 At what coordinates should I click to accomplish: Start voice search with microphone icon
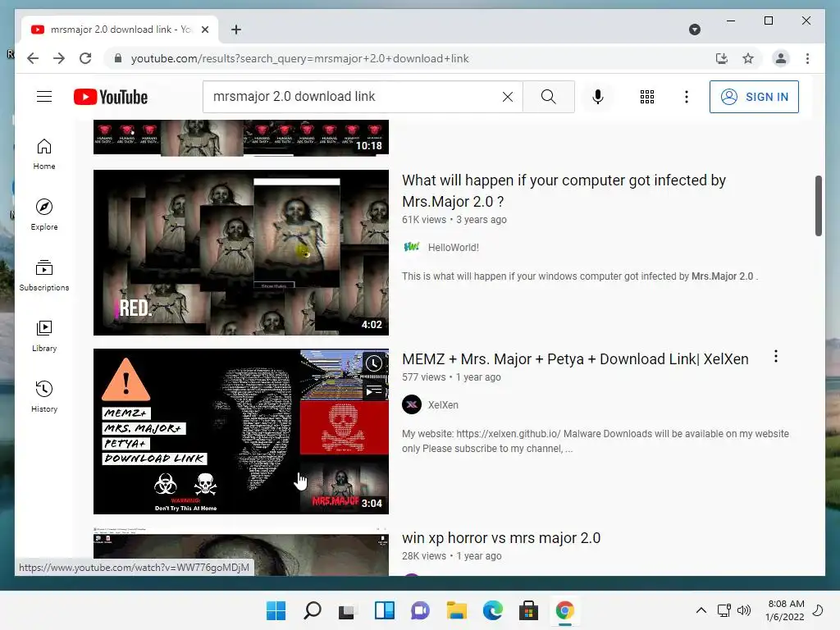(598, 97)
